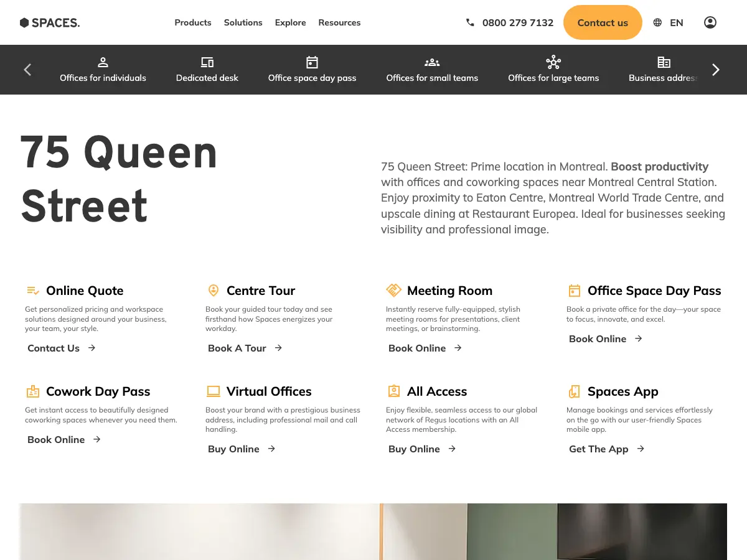Image resolution: width=747 pixels, height=560 pixels.
Task: Open the EN language selector
Action: click(677, 22)
